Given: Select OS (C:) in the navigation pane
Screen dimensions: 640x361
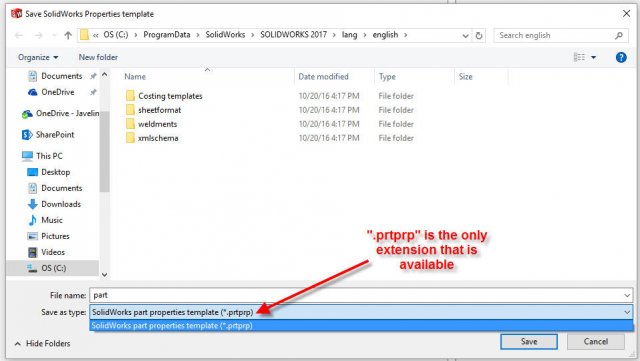Looking at the screenshot, I should click(x=53, y=268).
